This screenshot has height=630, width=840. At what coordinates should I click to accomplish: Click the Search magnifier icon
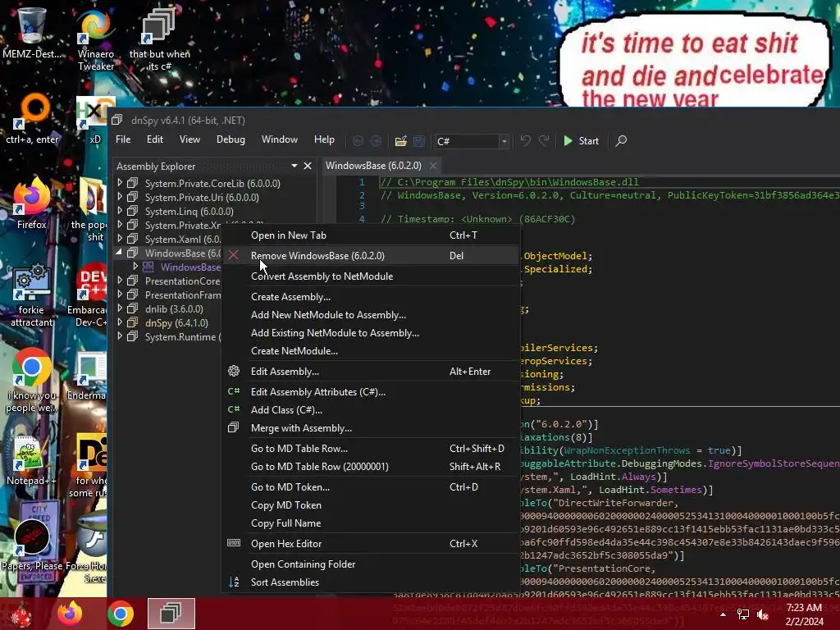point(621,141)
